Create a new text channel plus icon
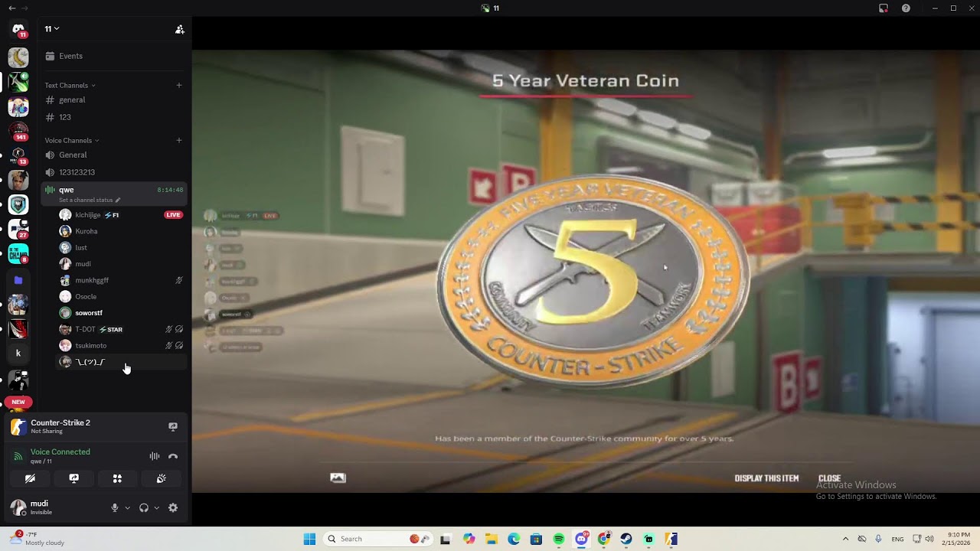Image resolution: width=980 pixels, height=551 pixels. 179,85
